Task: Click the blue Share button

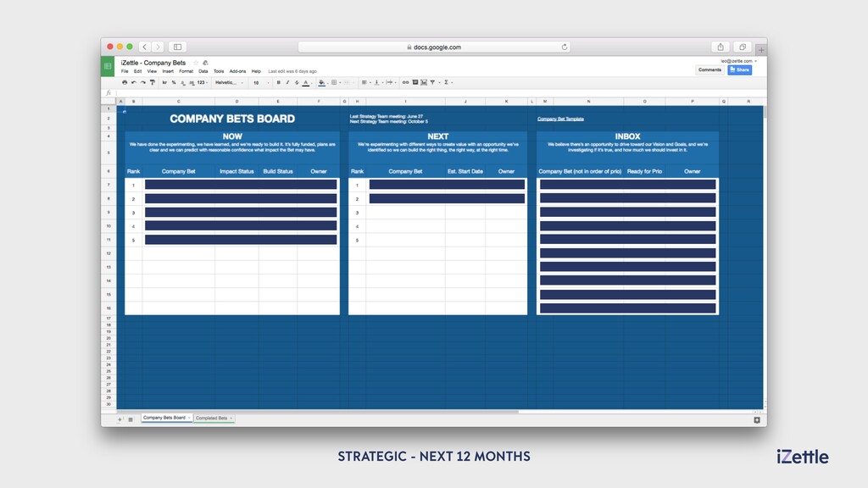Action: tap(739, 69)
